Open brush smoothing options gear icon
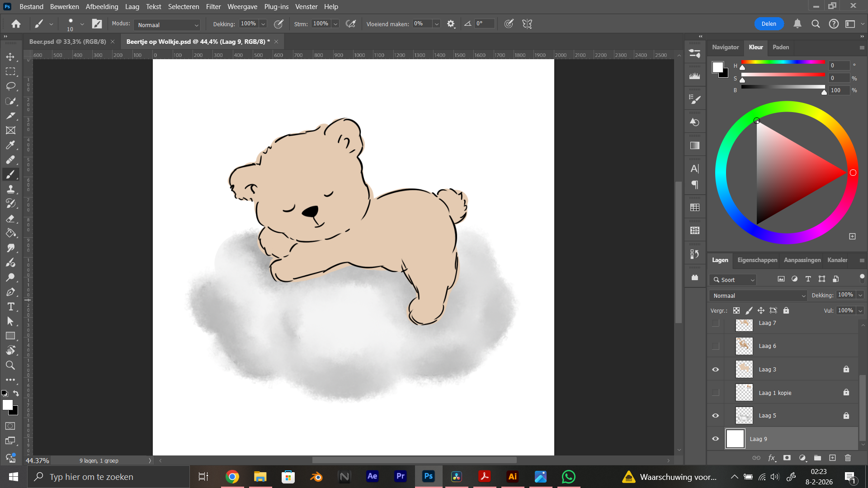Image resolution: width=868 pixels, height=488 pixels. click(x=451, y=24)
